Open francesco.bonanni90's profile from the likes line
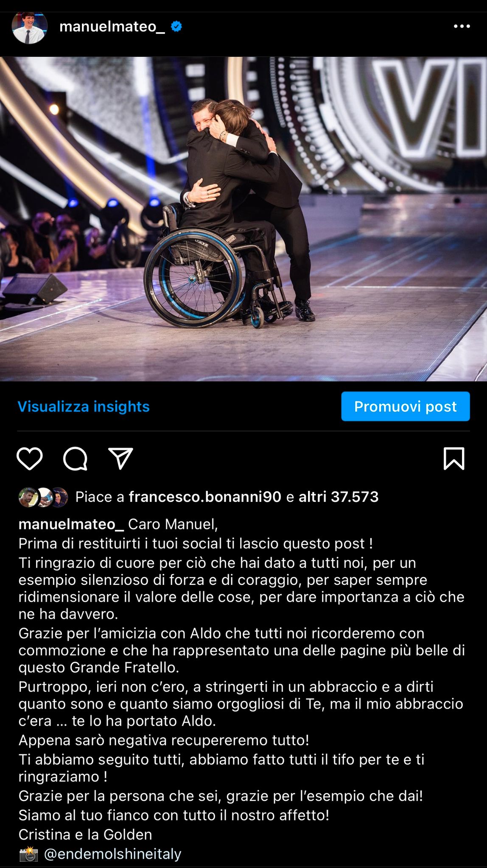 point(205,497)
